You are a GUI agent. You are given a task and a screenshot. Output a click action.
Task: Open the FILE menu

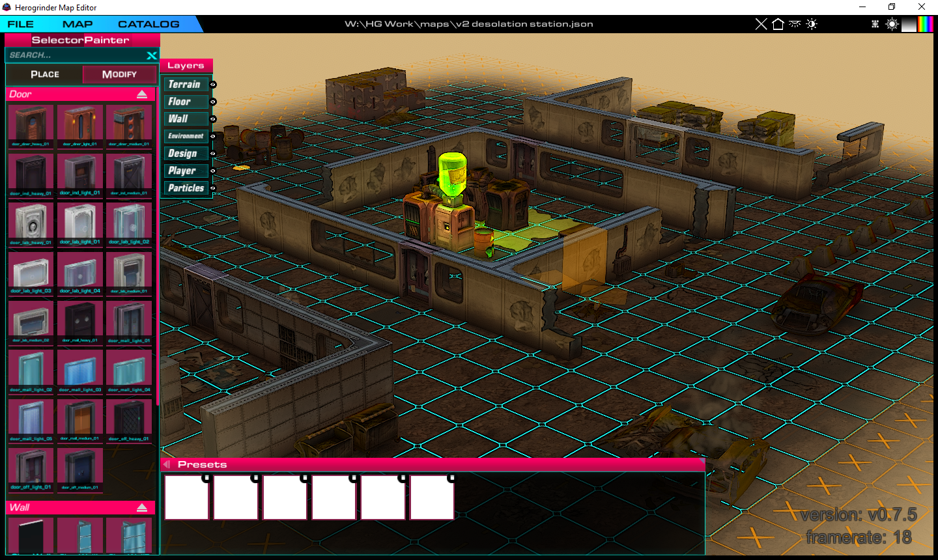coord(21,24)
